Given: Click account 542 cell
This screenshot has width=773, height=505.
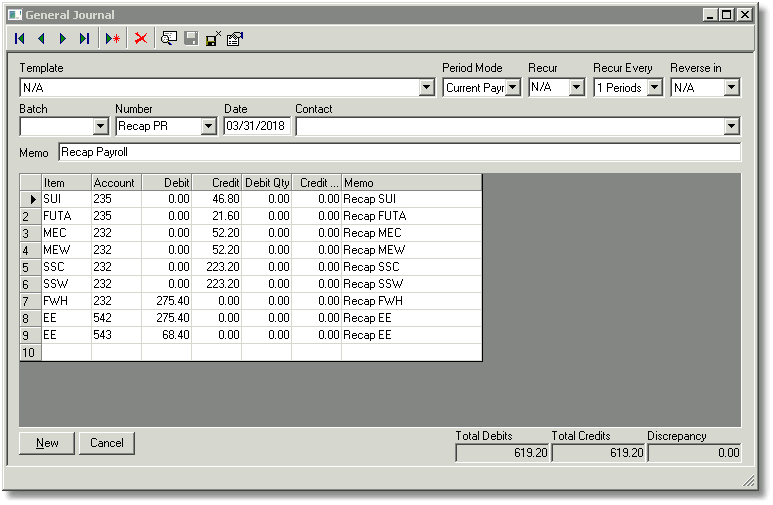Looking at the screenshot, I should pyautogui.click(x=116, y=318).
